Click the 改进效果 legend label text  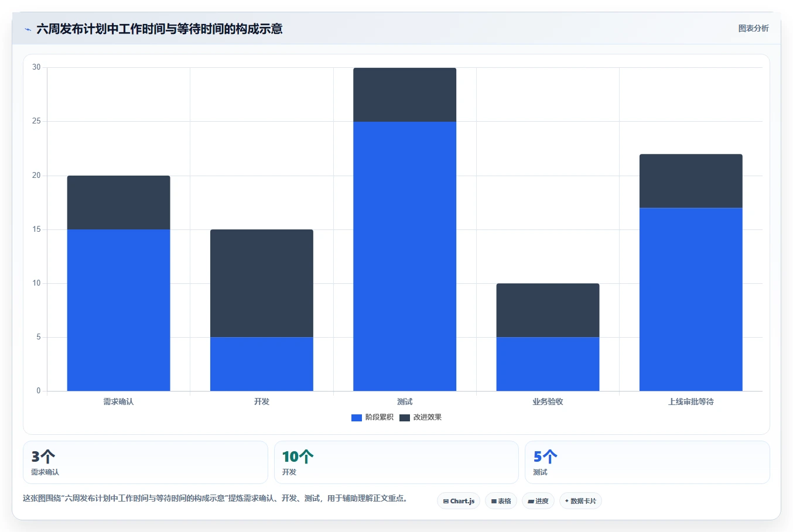point(427,417)
